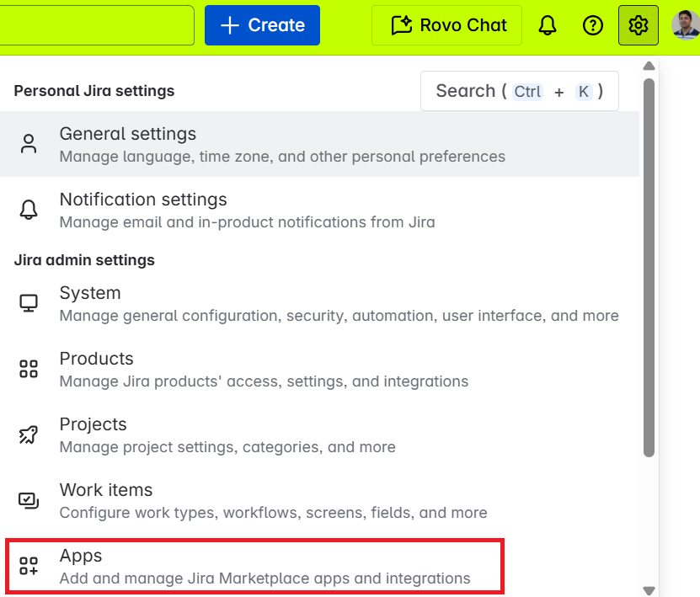Viewport: 700px width, 597px height.
Task: Select the Apps settings entry
Action: pyautogui.click(x=80, y=556)
